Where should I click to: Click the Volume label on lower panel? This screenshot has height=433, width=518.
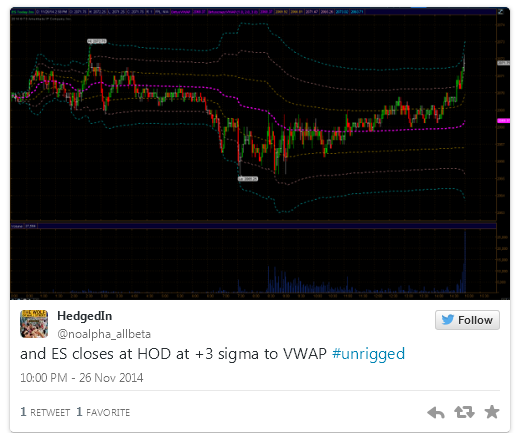point(17,226)
